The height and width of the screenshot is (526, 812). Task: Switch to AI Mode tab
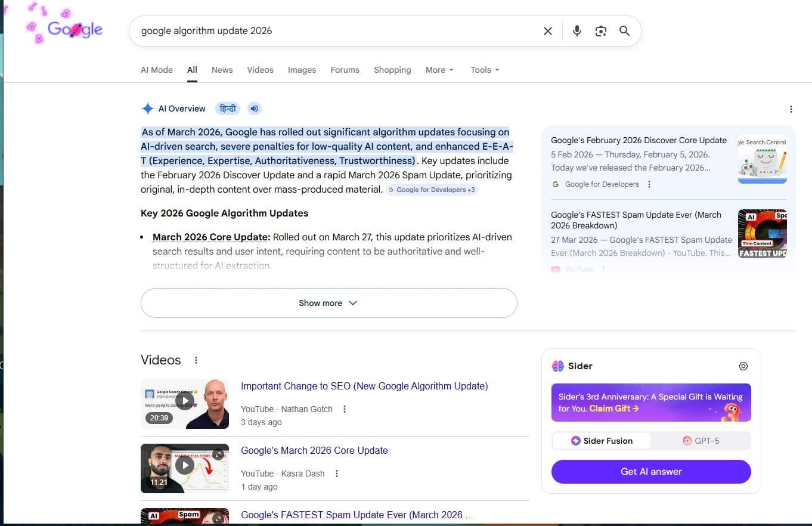pyautogui.click(x=157, y=70)
